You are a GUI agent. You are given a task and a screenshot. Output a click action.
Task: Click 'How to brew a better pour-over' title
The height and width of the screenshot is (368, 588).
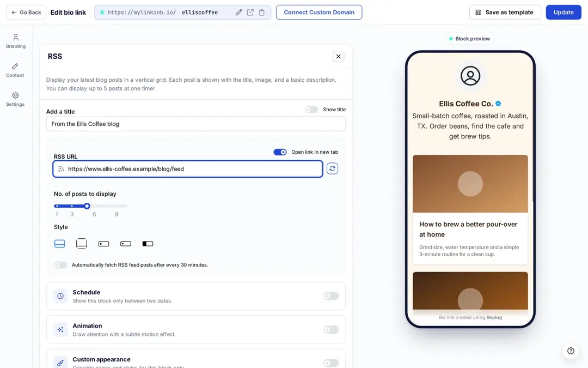pyautogui.click(x=468, y=229)
